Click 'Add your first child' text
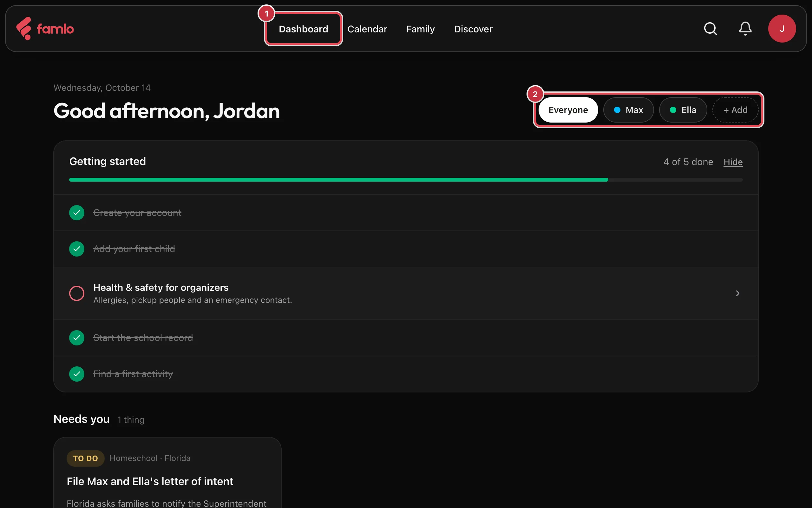812x508 pixels. pos(134,249)
